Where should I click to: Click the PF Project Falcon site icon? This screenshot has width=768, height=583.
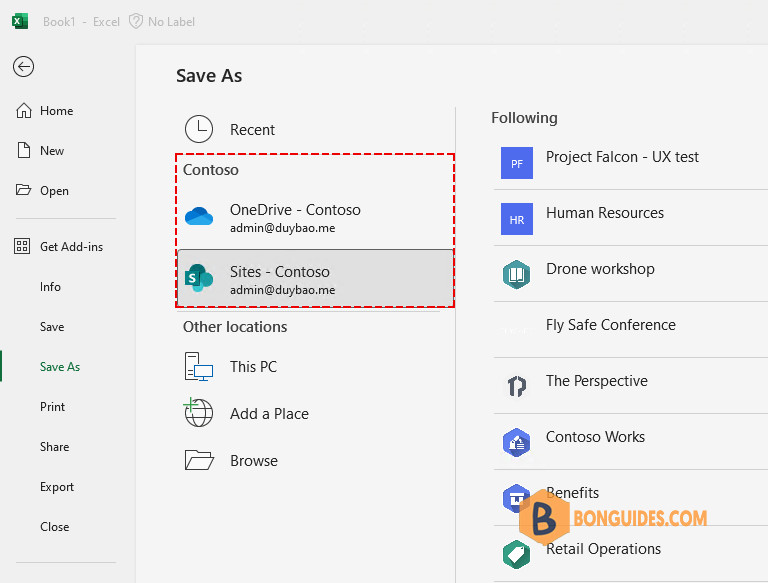coord(517,163)
